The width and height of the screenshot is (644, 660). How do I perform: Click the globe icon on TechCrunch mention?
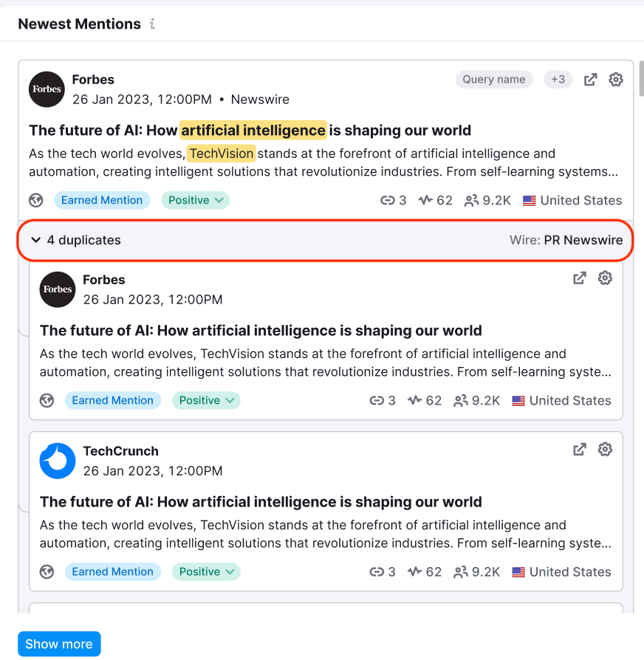[x=47, y=571]
